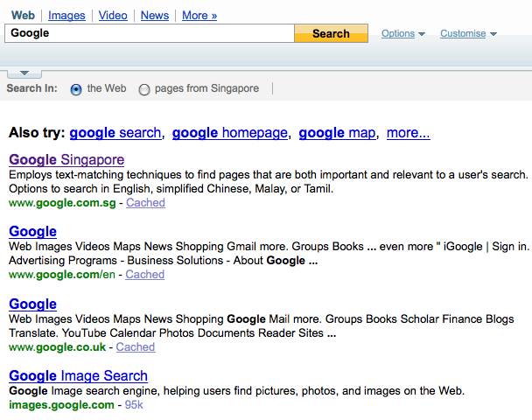Click the search query input field
This screenshot has height=420, width=532.
pyautogui.click(x=150, y=33)
